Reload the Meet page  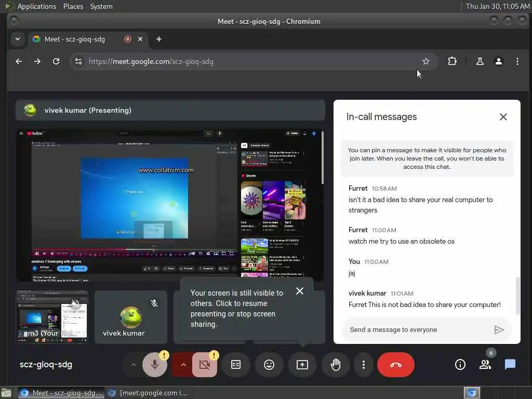point(56,61)
